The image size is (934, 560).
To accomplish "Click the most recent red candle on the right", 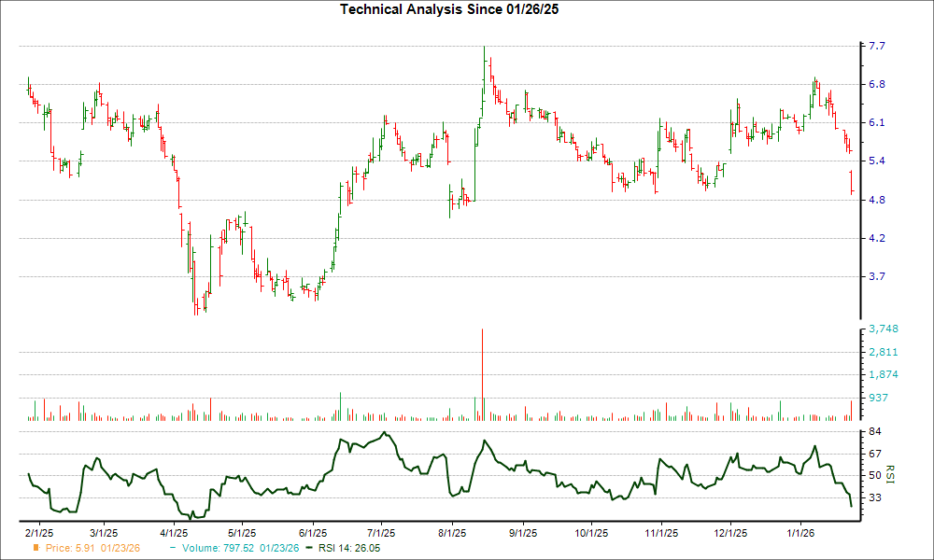I will pos(853,182).
